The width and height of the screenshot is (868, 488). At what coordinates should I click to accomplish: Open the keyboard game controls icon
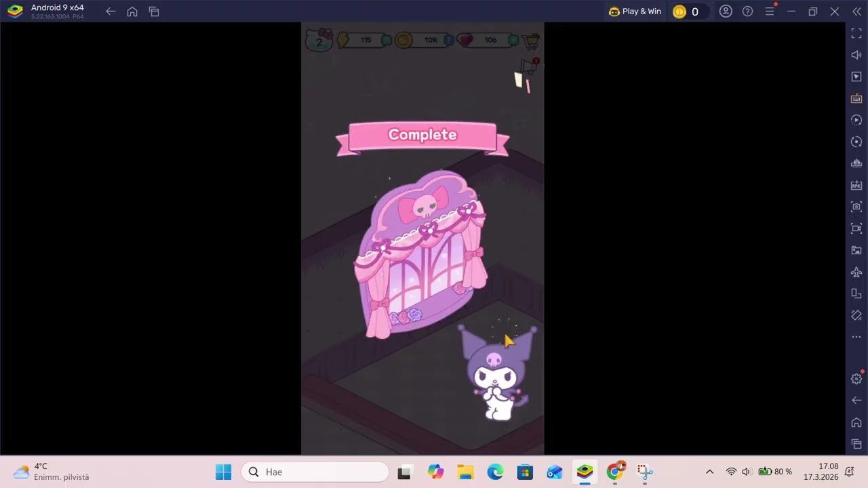856,98
